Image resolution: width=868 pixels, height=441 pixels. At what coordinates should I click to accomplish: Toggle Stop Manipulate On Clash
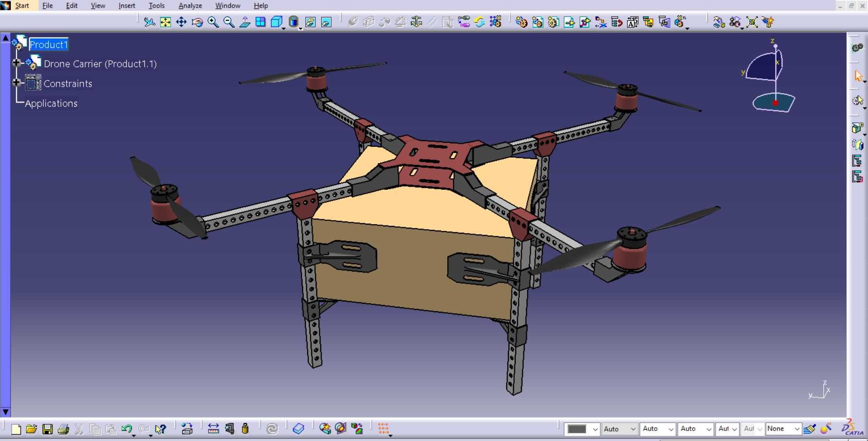[768, 22]
